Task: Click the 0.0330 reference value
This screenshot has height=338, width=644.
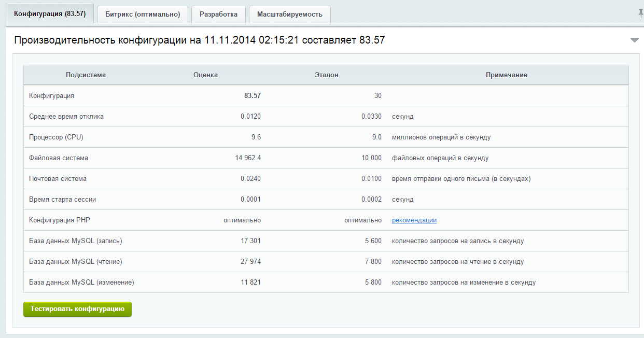Action: point(372,117)
